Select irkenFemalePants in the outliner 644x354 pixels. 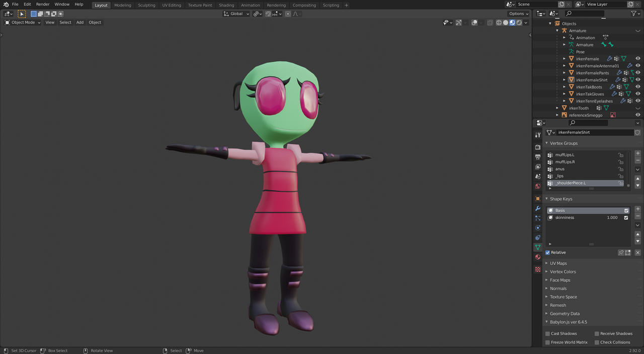pyautogui.click(x=592, y=73)
